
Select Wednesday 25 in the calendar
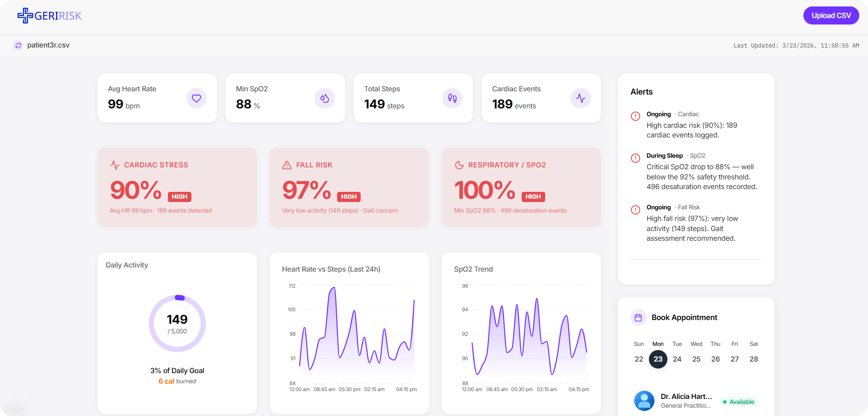click(696, 359)
